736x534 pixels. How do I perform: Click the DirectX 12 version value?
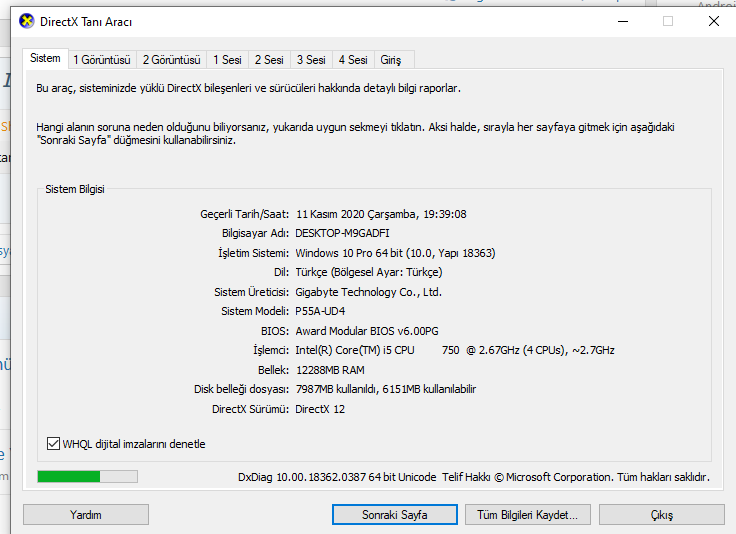pyautogui.click(x=320, y=409)
